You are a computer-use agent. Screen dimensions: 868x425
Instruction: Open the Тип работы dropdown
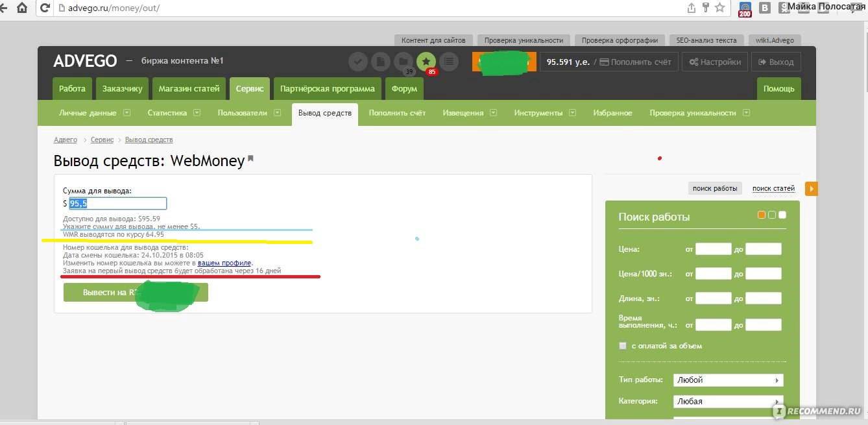coord(729,380)
